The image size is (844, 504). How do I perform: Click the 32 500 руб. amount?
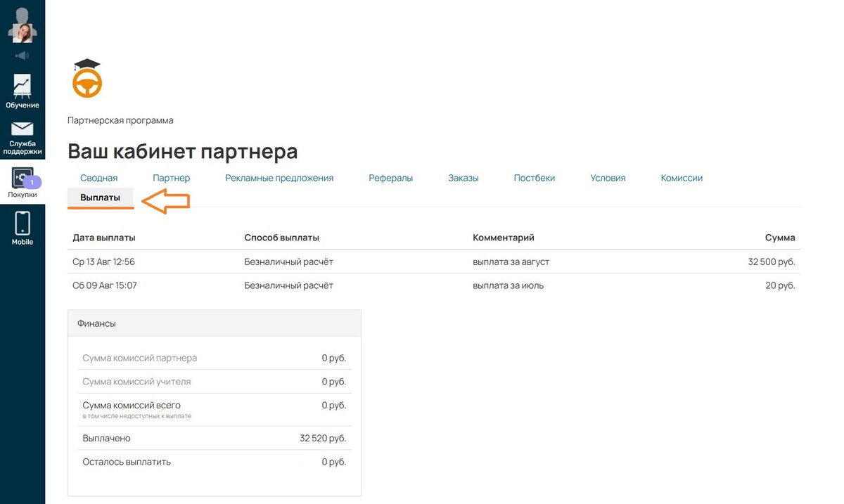[x=772, y=261]
